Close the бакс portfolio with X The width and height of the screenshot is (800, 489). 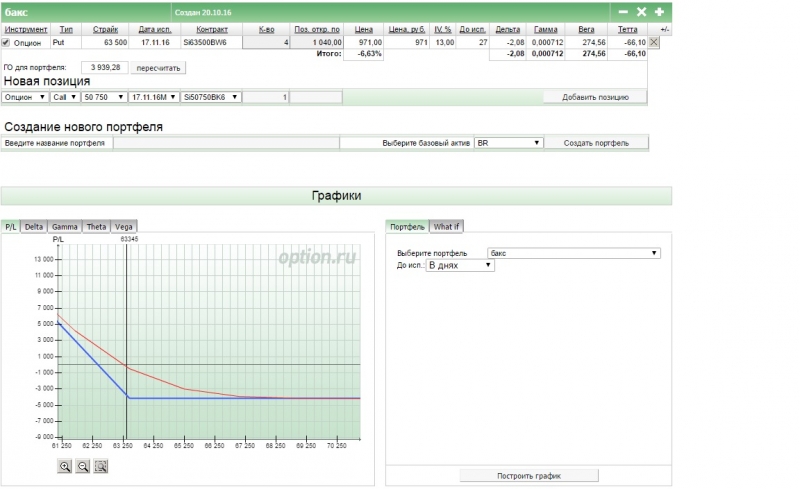click(x=642, y=12)
